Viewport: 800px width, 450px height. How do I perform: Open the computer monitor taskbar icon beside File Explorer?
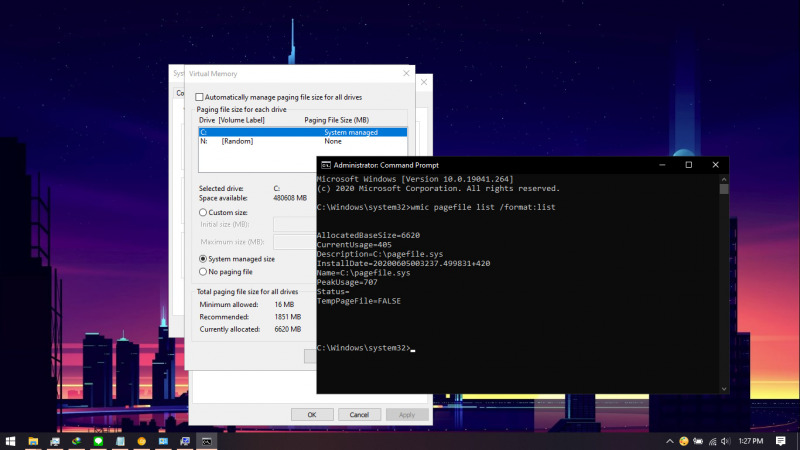[55, 441]
